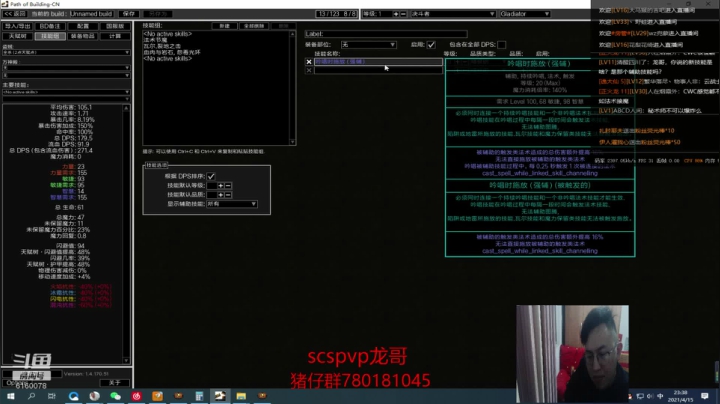The height and width of the screenshot is (404, 720).
Task: Click plus stepper for 技能默认品质
Action: pos(221,195)
